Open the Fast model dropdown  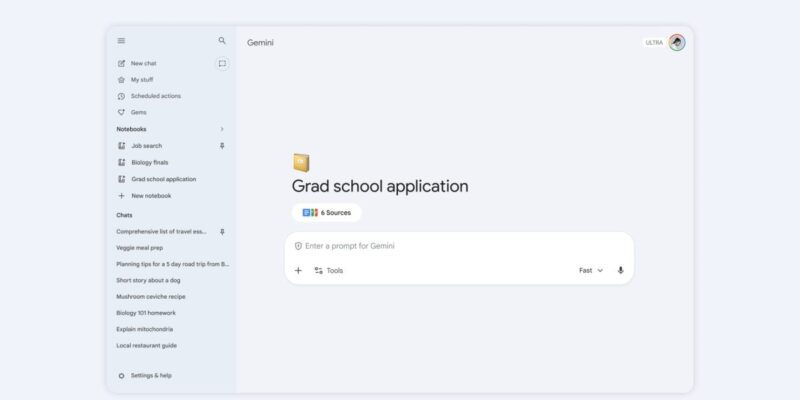click(x=591, y=270)
